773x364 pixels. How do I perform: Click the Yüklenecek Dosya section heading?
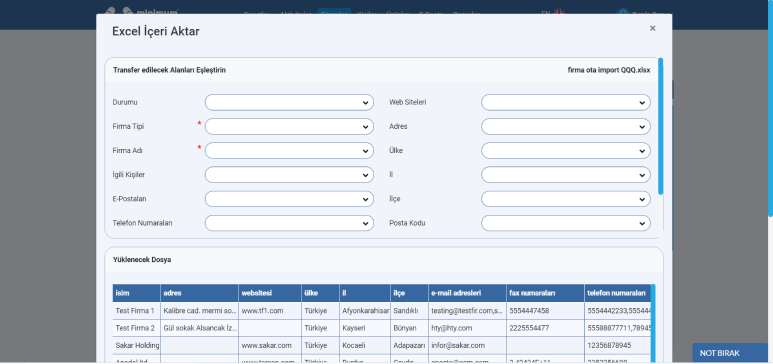tap(142, 259)
